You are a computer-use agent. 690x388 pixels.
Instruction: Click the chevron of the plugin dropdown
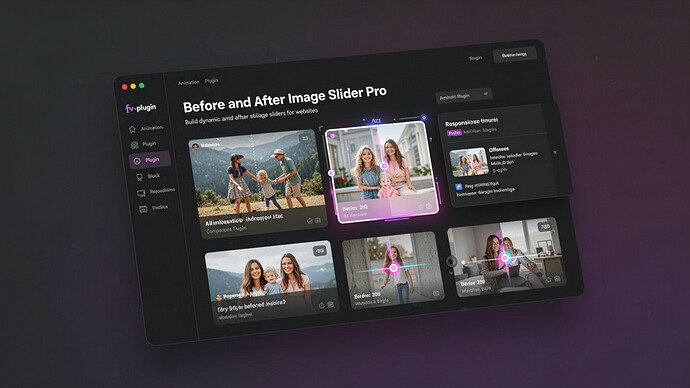tap(485, 93)
